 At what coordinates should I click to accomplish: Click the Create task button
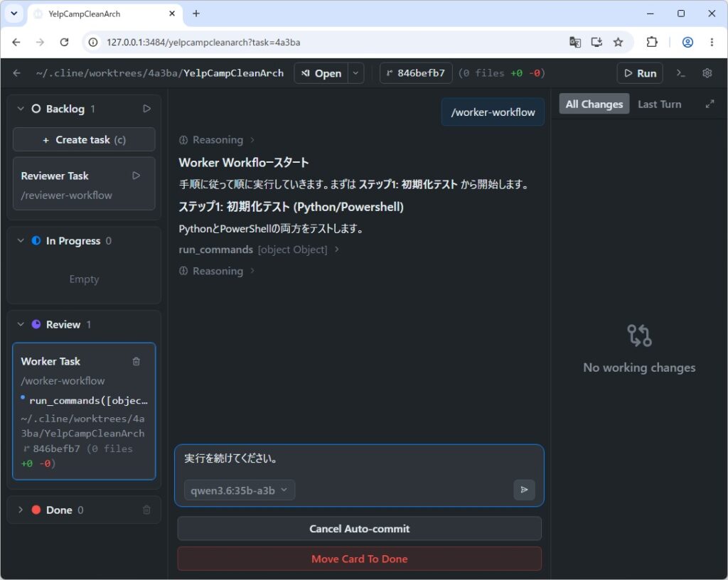pyautogui.click(x=84, y=139)
